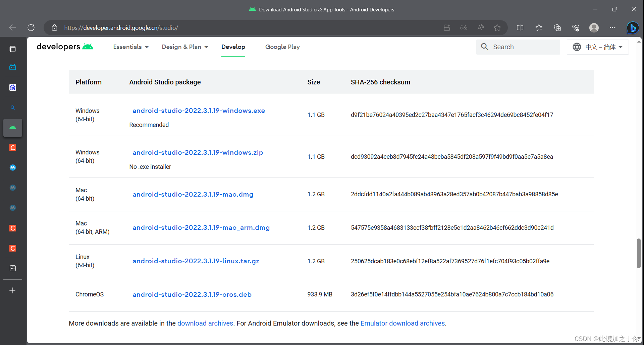Click the 933.9 MB size cell

(320, 294)
